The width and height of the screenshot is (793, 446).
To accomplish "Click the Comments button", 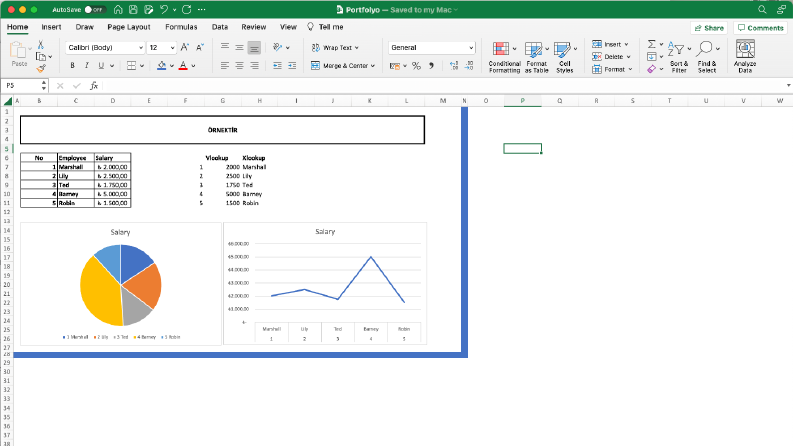I will (760, 28).
